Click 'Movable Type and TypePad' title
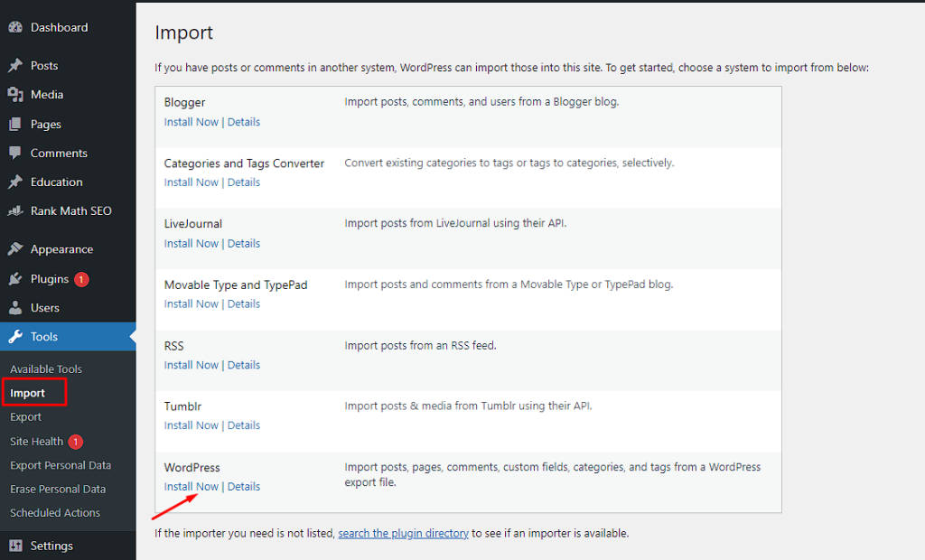Image resolution: width=925 pixels, height=560 pixels. [x=236, y=285]
